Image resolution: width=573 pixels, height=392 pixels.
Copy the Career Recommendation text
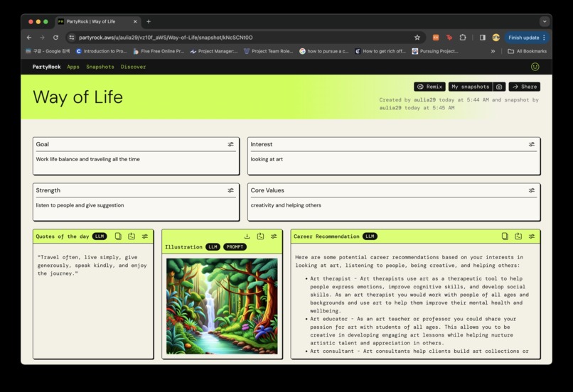click(505, 236)
